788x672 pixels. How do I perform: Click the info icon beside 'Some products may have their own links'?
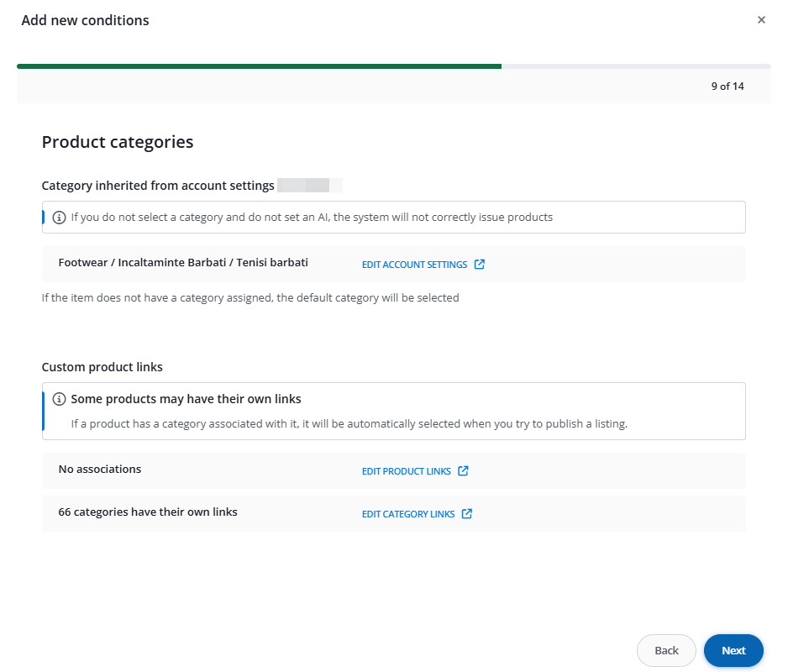59,399
